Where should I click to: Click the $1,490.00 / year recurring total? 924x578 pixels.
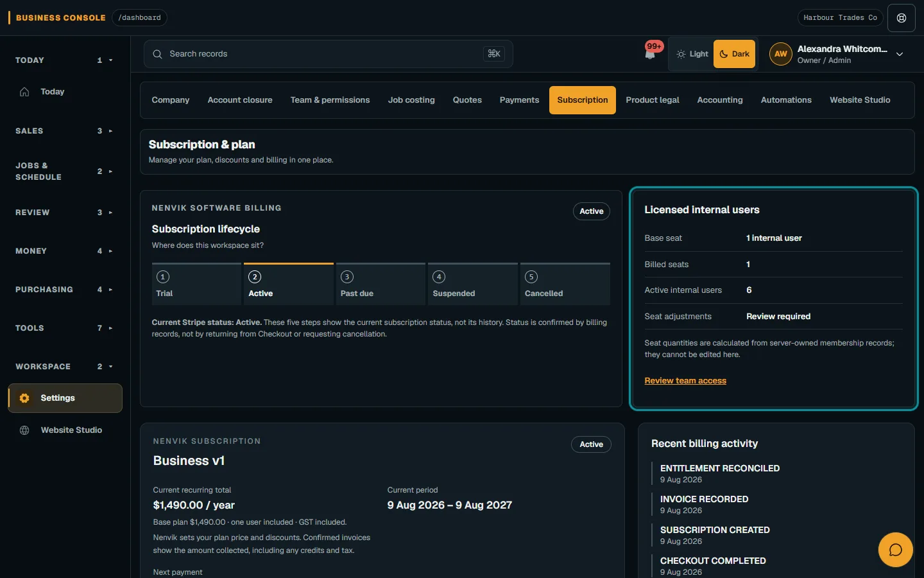click(194, 505)
